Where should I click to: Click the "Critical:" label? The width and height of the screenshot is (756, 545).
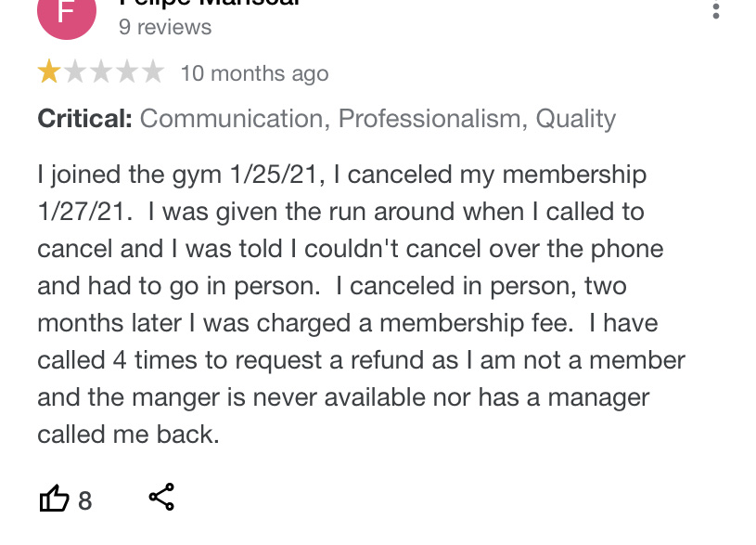84,119
